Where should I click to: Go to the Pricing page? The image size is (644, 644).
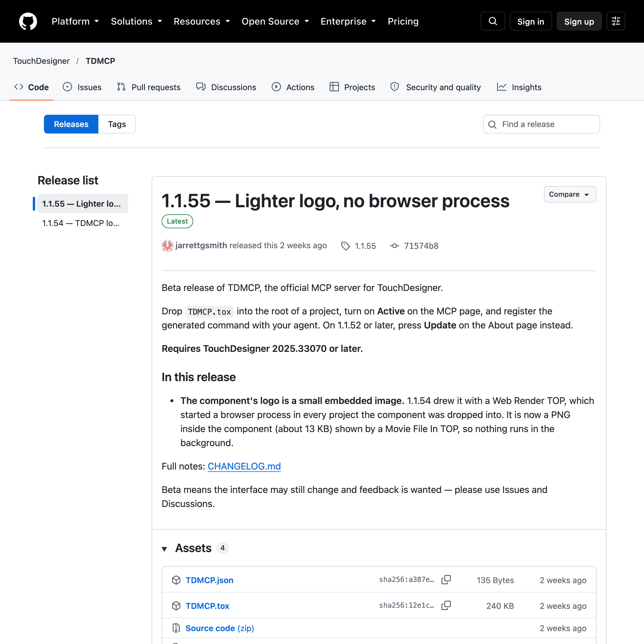tap(403, 21)
